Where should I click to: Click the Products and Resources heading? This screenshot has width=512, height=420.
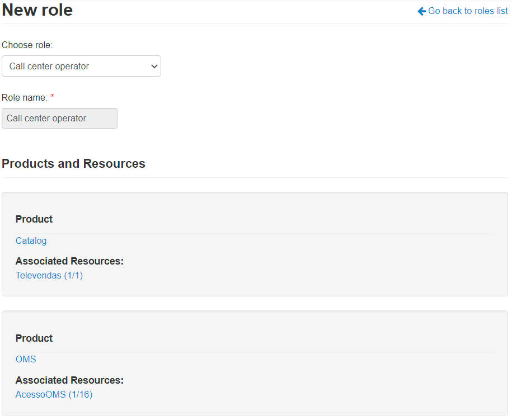pos(73,164)
